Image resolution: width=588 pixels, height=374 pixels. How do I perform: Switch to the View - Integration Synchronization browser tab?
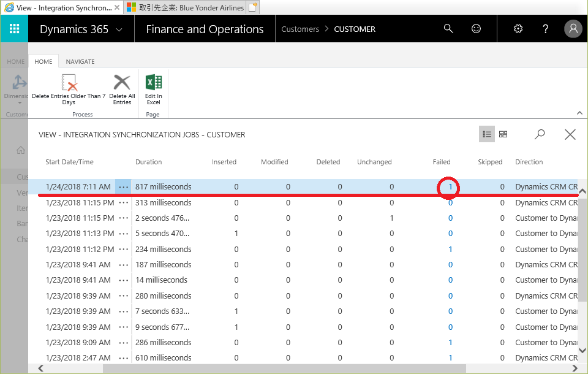(62, 7)
